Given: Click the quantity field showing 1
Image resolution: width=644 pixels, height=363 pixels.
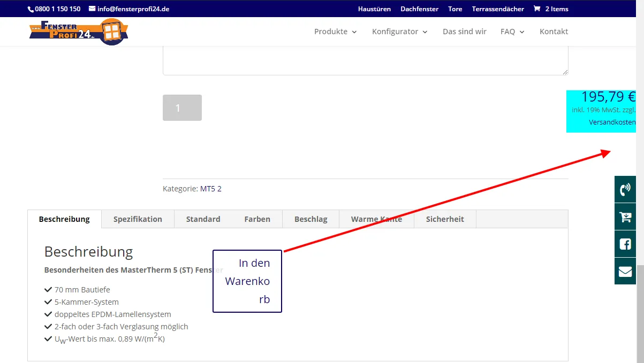Looking at the screenshot, I should 182,107.
